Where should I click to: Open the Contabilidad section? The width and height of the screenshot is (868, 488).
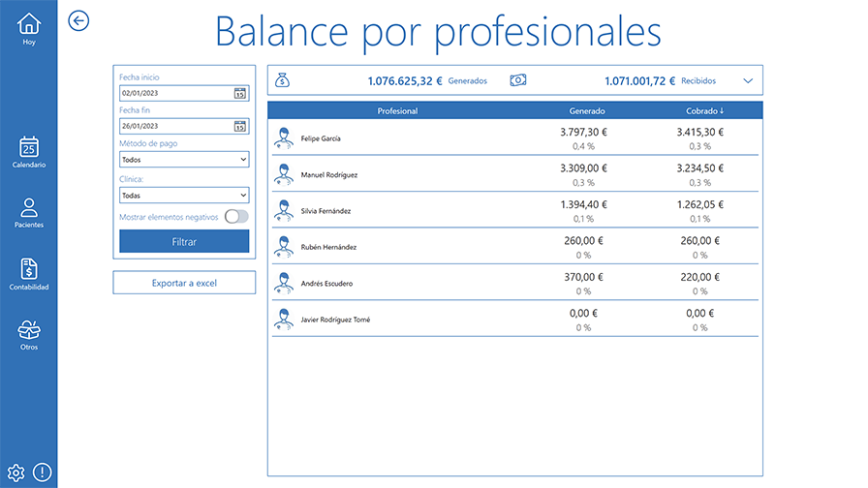coord(29,274)
